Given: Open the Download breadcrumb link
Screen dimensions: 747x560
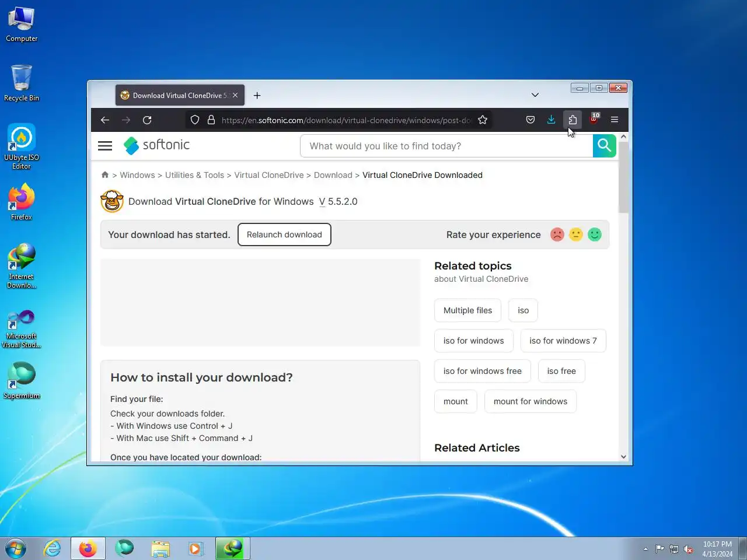Looking at the screenshot, I should coord(333,175).
